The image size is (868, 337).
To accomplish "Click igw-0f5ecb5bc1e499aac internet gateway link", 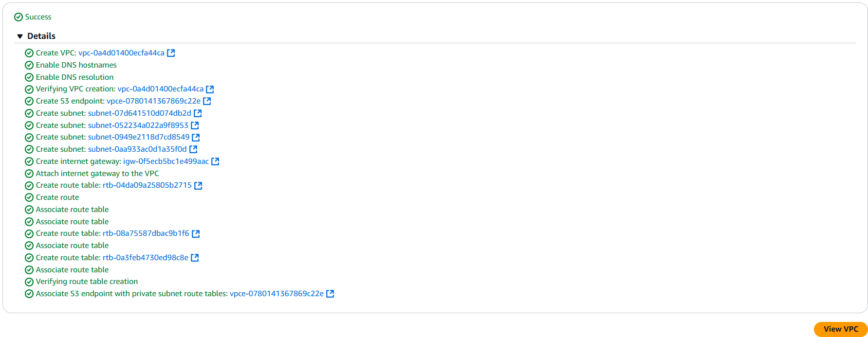I will click(x=166, y=161).
